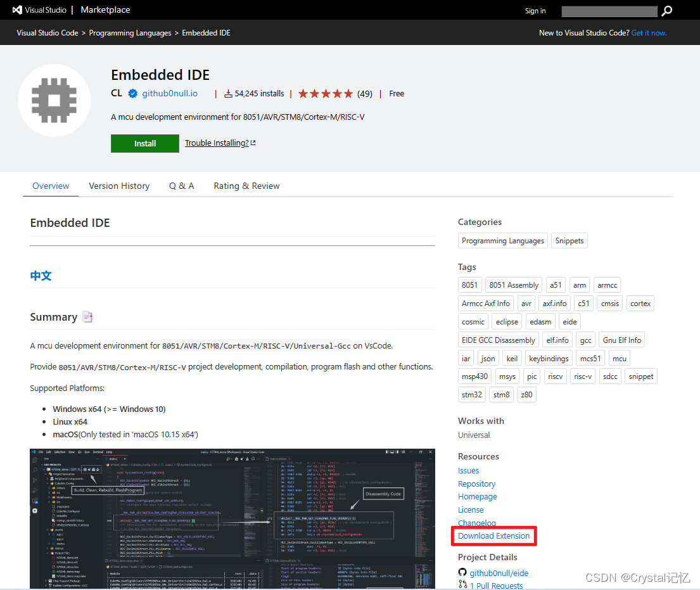Screen dimensions: 700x590
Task: Select the Snippets category
Action: 570,241
